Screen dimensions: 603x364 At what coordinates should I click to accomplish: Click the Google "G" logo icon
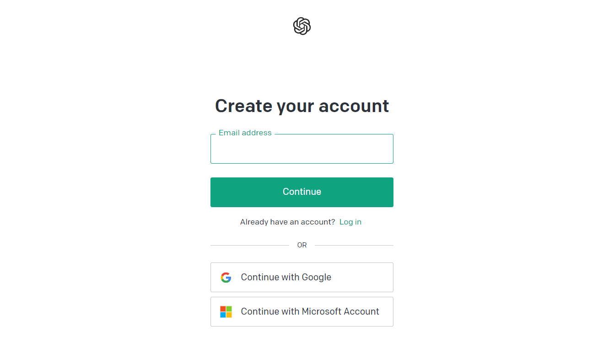click(x=226, y=278)
